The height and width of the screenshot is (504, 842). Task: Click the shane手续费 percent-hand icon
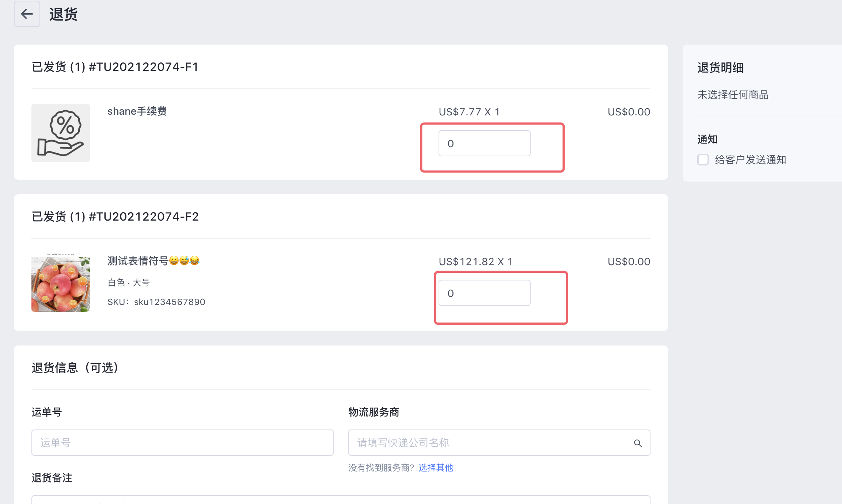pos(61,133)
